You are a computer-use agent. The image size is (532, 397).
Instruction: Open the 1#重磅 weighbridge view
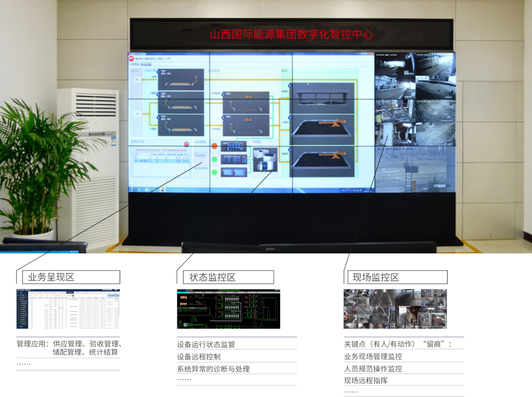[181, 102]
